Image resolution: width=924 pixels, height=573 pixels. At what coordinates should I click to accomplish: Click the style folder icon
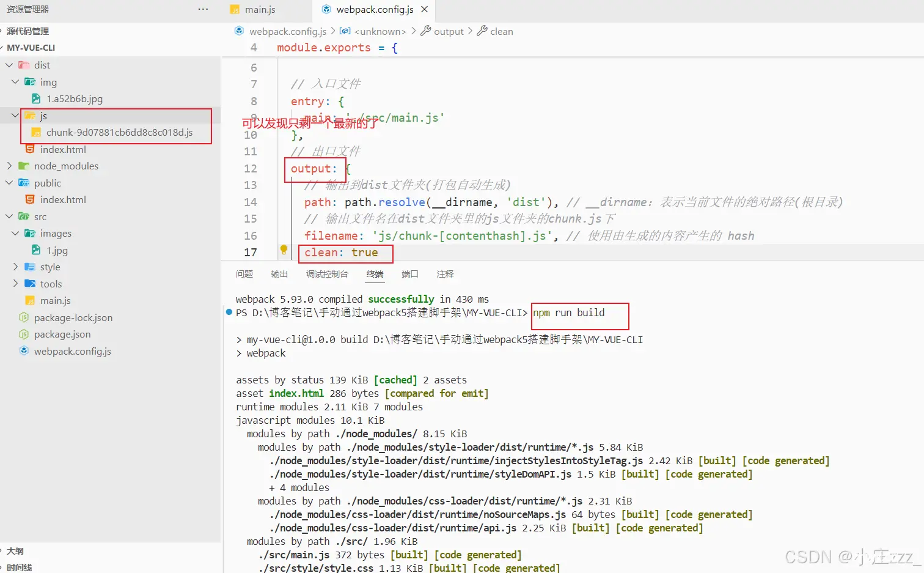30,267
